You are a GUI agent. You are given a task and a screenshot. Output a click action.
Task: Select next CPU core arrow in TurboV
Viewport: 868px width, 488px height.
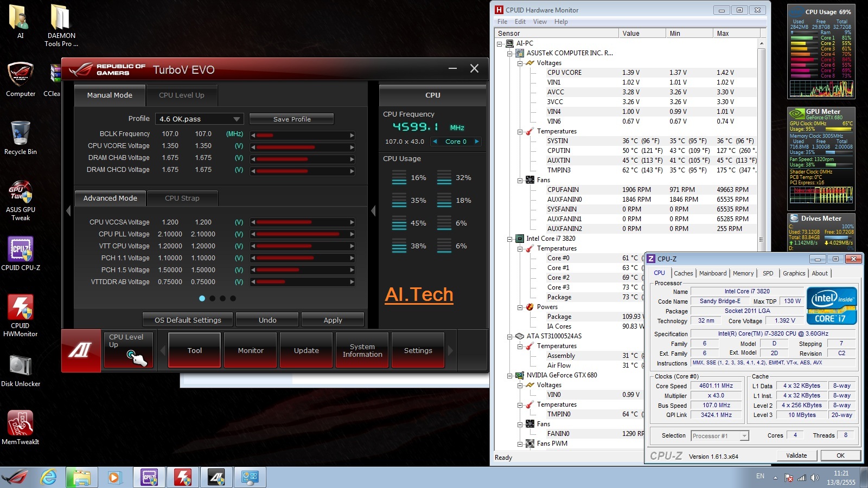tap(477, 142)
